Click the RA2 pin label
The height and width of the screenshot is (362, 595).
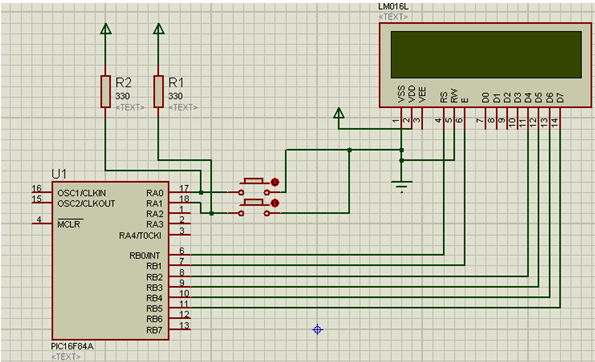click(155, 214)
